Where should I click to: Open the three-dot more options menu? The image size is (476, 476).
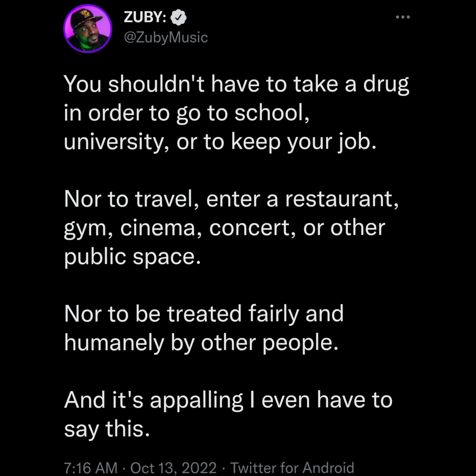pos(403,17)
